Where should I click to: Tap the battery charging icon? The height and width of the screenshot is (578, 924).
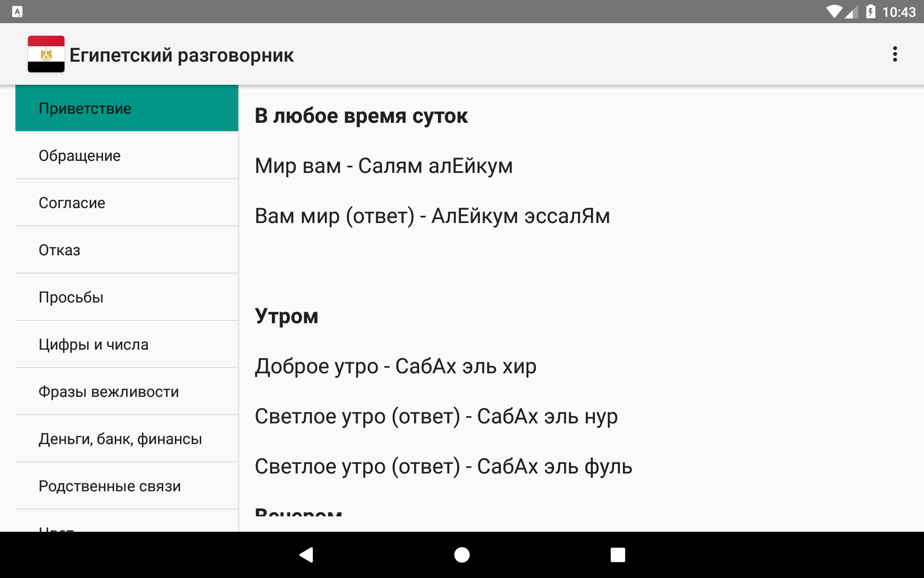pyautogui.click(x=871, y=12)
